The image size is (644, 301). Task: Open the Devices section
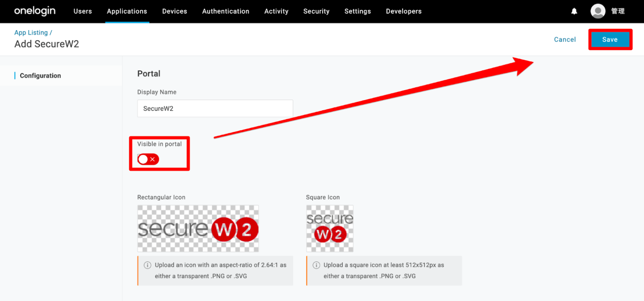pyautogui.click(x=174, y=11)
